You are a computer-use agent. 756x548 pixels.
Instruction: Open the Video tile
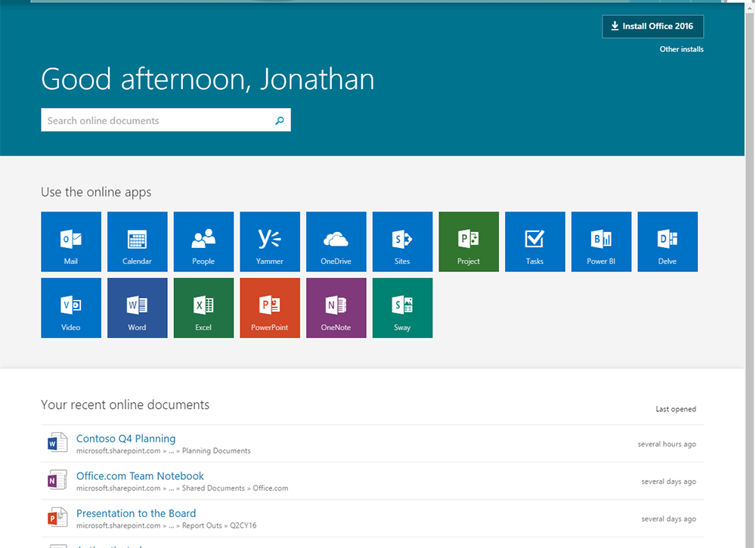click(71, 308)
